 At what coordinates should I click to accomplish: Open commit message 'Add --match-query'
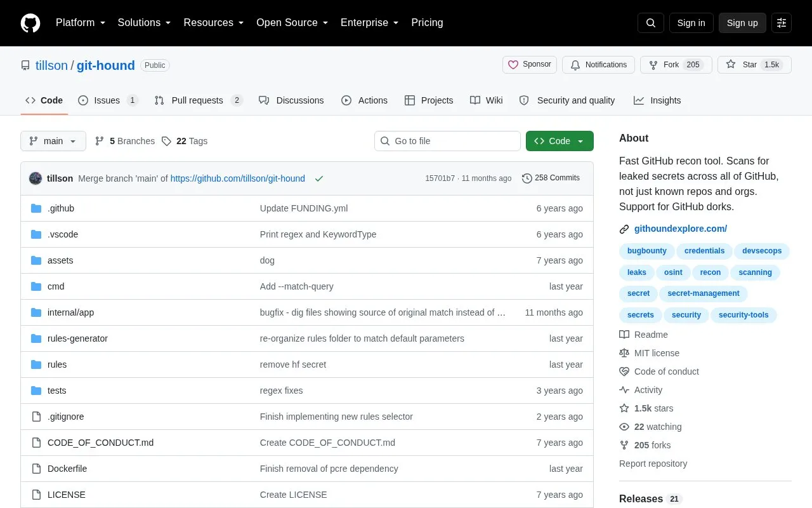(x=297, y=286)
